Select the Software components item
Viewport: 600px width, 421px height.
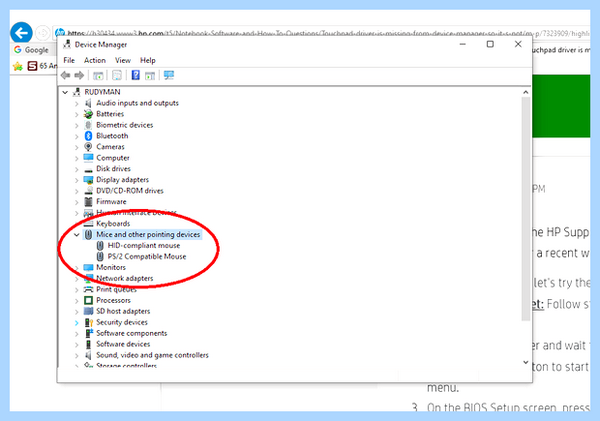pyautogui.click(x=132, y=333)
